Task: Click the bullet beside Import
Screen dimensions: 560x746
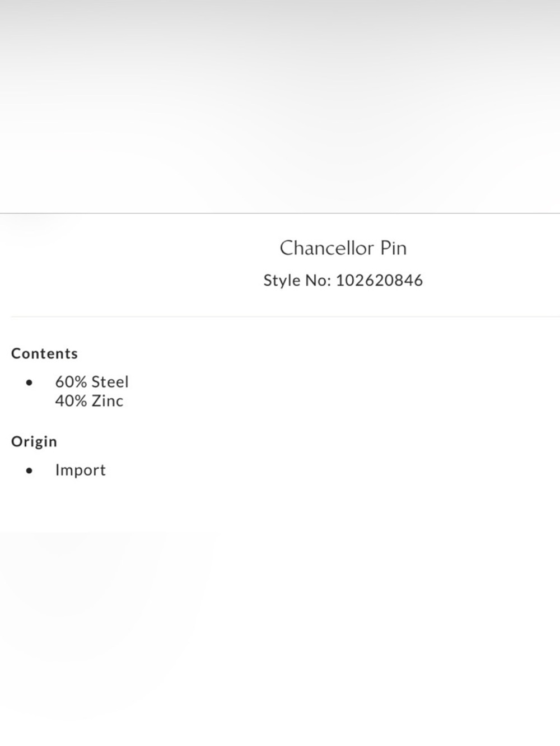Action: click(29, 470)
